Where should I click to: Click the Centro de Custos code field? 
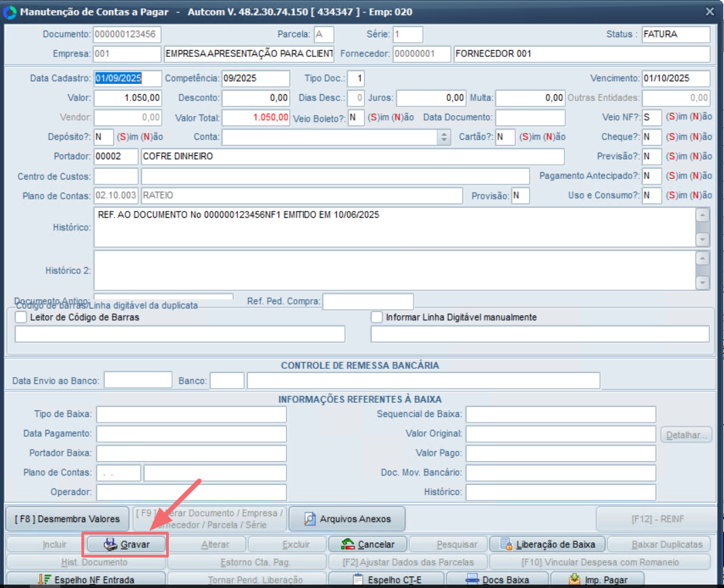pyautogui.click(x=116, y=176)
